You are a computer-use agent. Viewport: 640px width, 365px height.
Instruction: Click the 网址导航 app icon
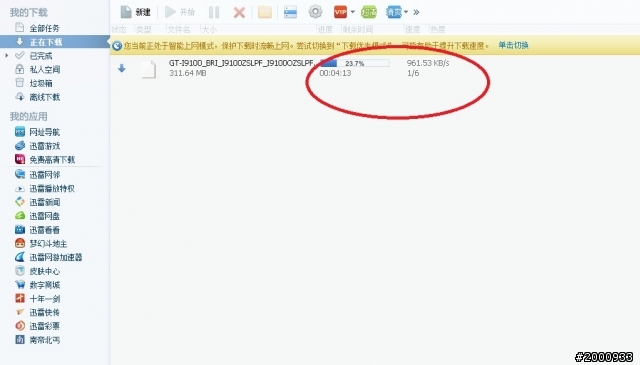coord(20,132)
